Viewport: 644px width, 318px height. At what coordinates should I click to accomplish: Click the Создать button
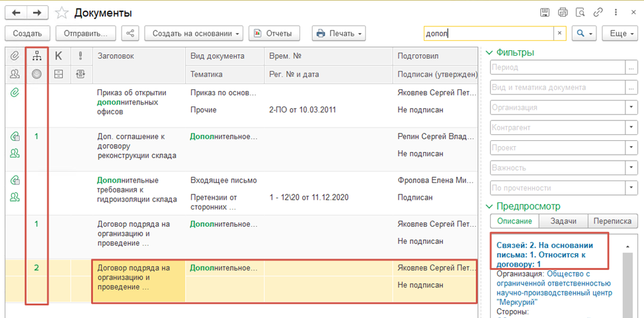[28, 33]
